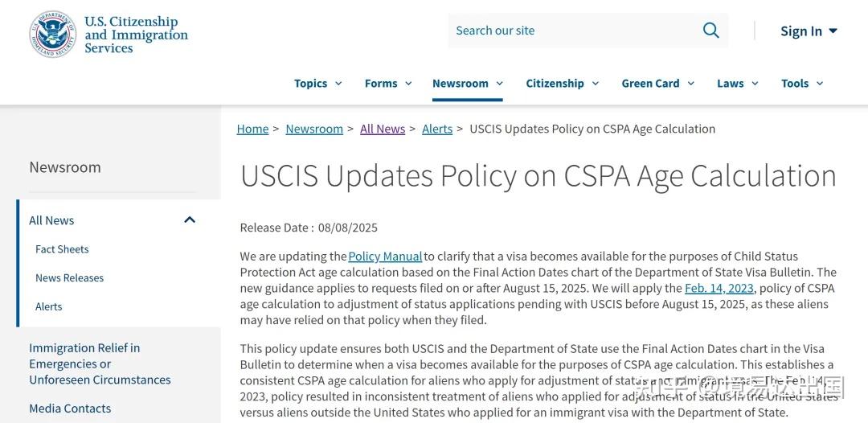Viewport: 868px width, 423px height.
Task: Open the Feb. 14, 2023 policy link
Action: point(719,288)
